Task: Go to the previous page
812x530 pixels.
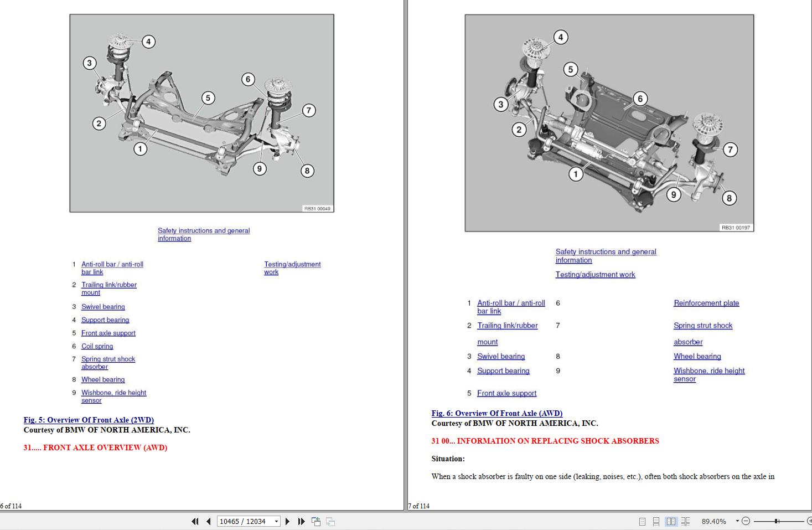Action: 208,521
